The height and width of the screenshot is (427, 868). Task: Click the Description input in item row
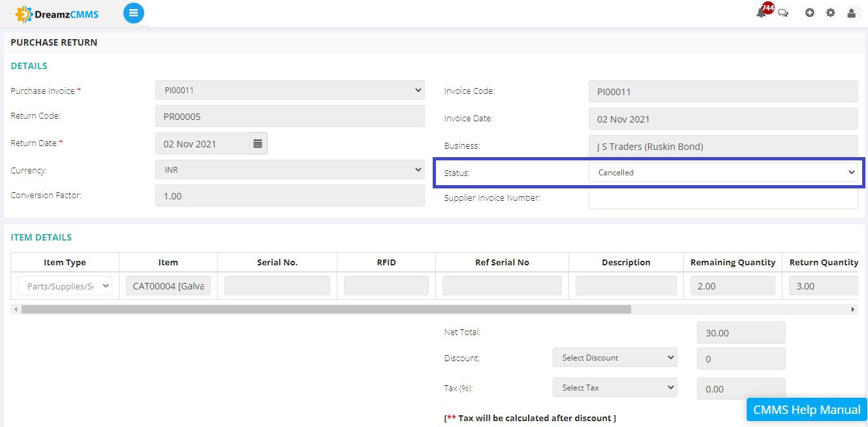626,286
